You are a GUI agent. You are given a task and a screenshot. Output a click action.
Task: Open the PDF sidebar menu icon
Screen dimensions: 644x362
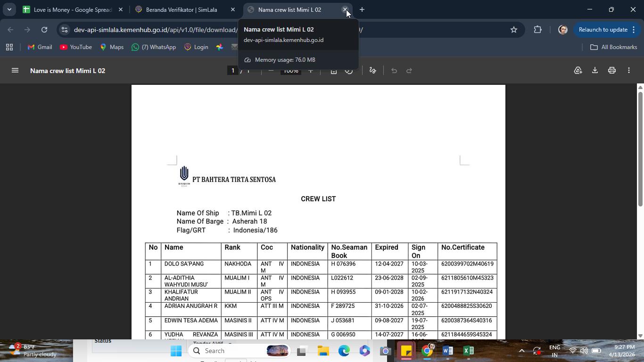tap(15, 71)
